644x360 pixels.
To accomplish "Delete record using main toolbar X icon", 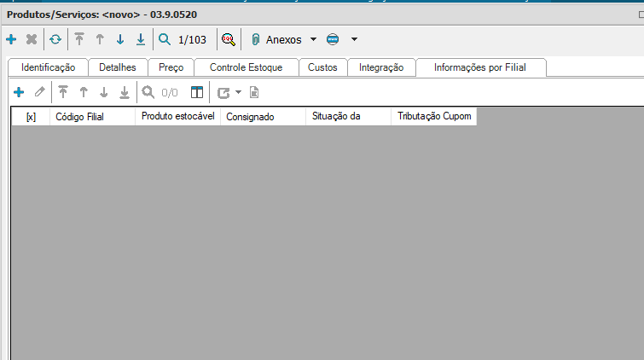I will pyautogui.click(x=32, y=39).
